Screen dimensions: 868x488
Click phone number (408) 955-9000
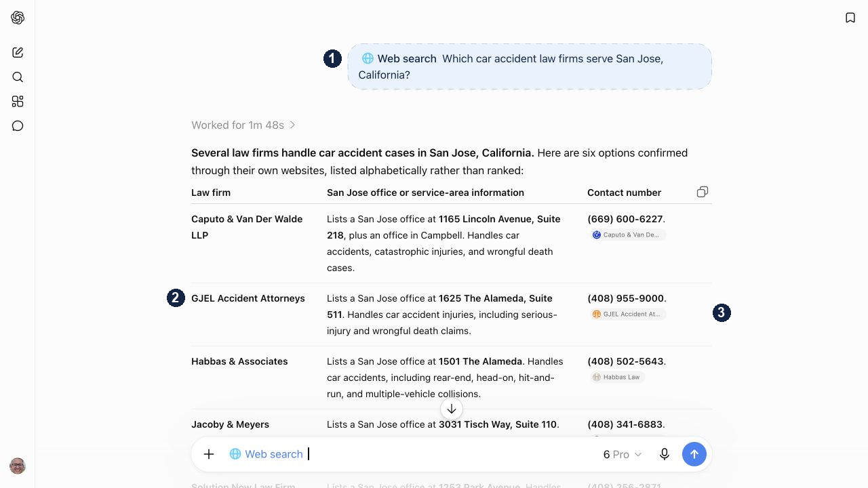tap(625, 298)
